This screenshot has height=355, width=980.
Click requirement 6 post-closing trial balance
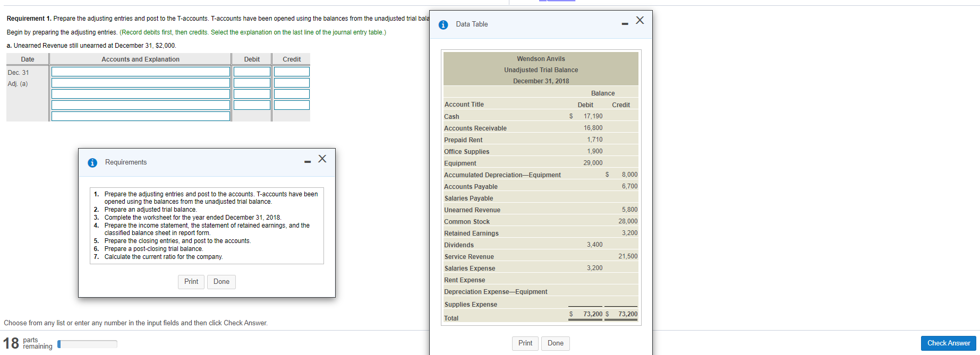154,249
